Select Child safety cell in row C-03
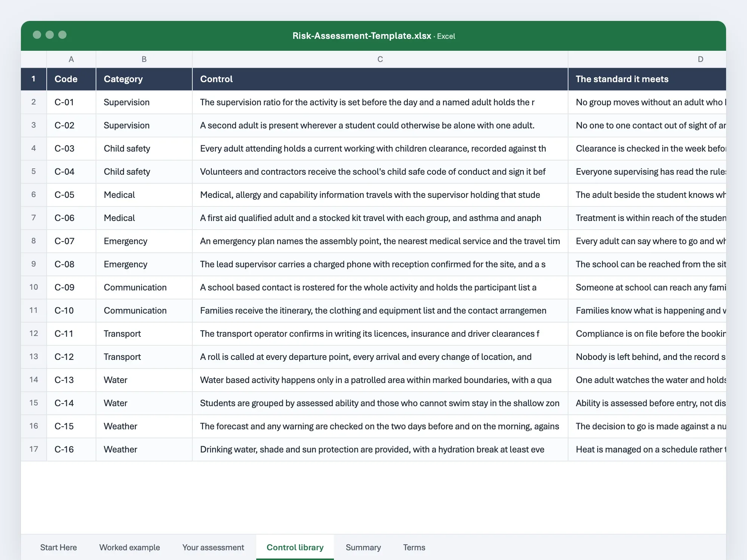 (144, 148)
